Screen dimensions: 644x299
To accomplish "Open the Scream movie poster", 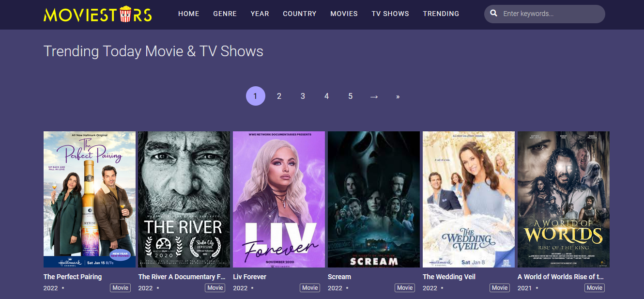I will coord(374,199).
